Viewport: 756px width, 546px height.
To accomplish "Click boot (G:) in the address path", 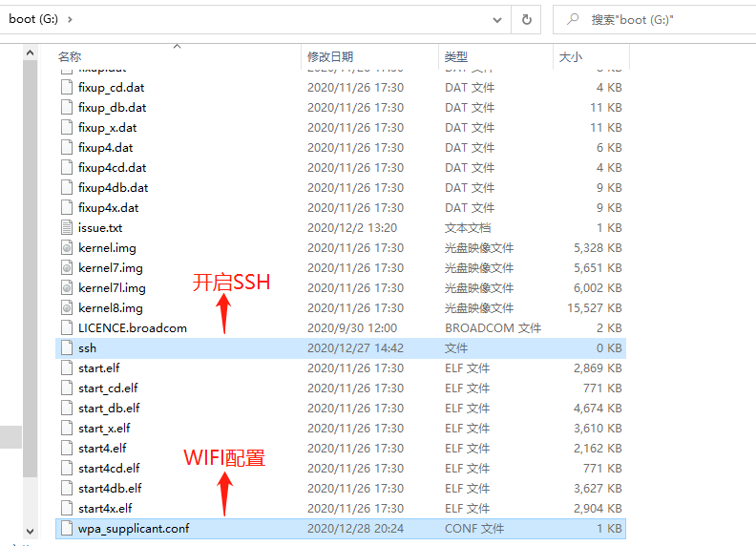I will coord(35,19).
